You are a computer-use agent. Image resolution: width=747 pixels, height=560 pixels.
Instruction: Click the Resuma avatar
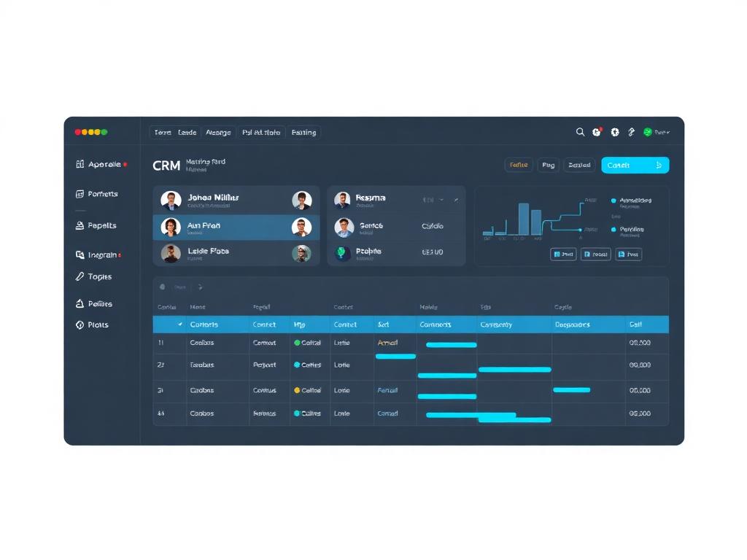[x=343, y=200]
